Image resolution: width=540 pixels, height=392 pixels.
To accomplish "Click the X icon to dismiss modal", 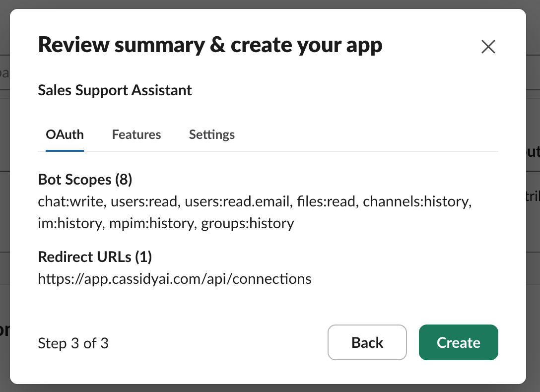I will tap(488, 46).
